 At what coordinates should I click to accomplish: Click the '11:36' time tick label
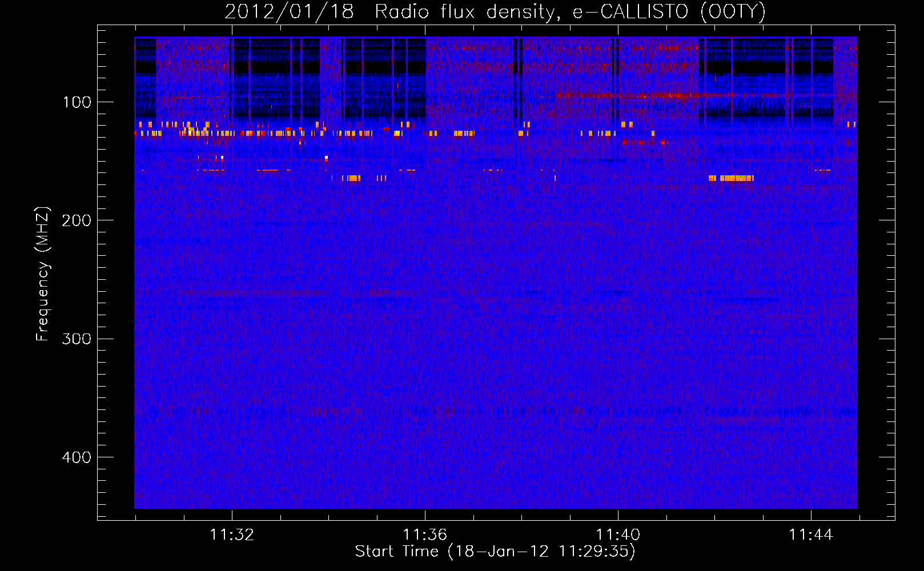click(x=425, y=535)
